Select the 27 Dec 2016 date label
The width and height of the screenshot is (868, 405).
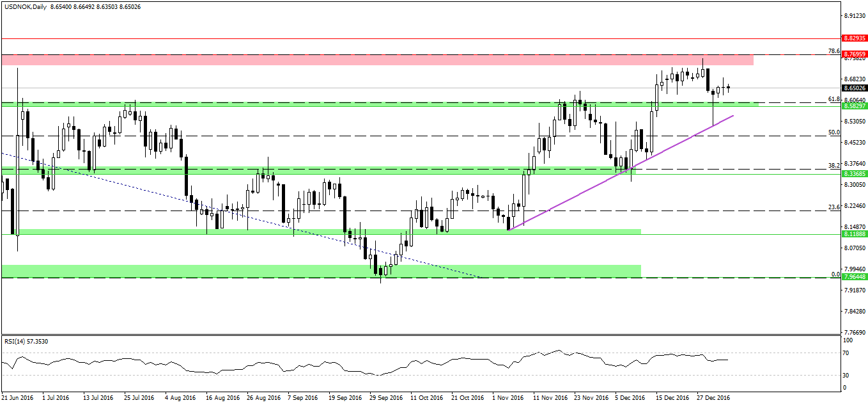pos(713,397)
